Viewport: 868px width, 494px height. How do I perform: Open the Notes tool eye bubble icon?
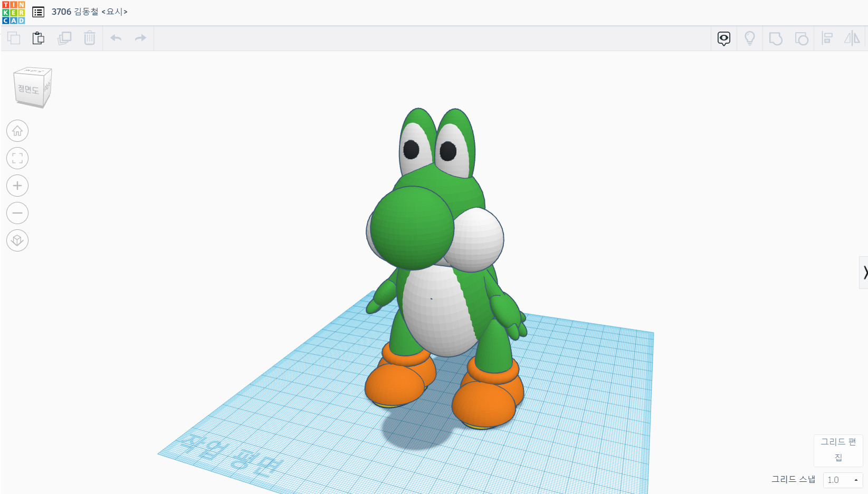click(724, 38)
